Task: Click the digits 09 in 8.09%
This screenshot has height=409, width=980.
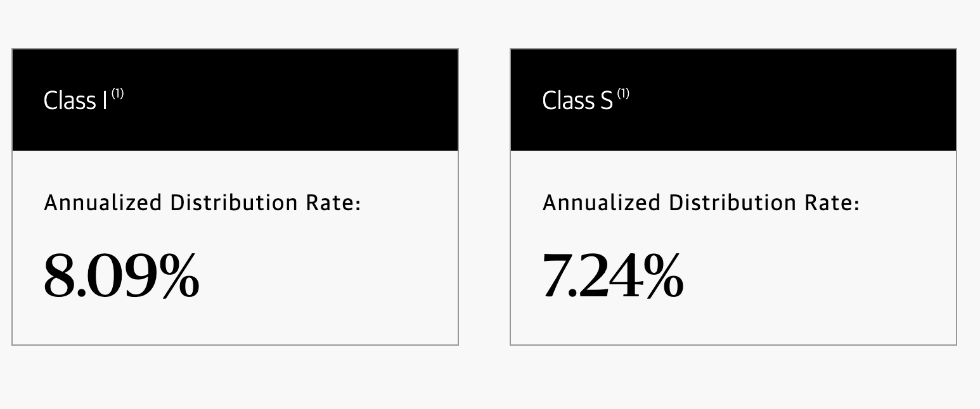Action: pyautogui.click(x=122, y=275)
